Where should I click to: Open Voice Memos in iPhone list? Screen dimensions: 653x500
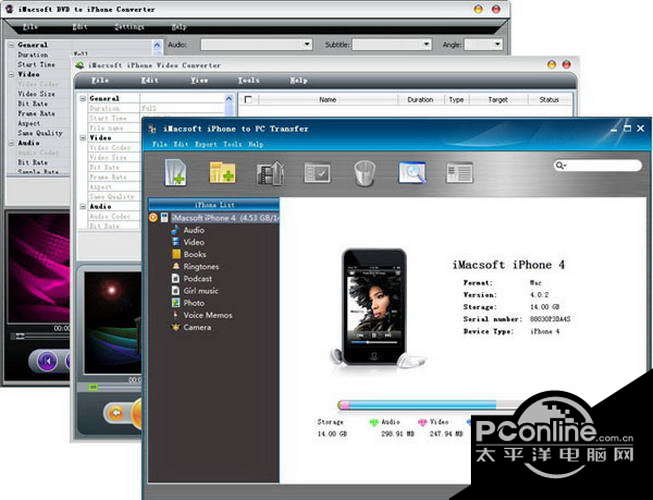click(x=208, y=315)
